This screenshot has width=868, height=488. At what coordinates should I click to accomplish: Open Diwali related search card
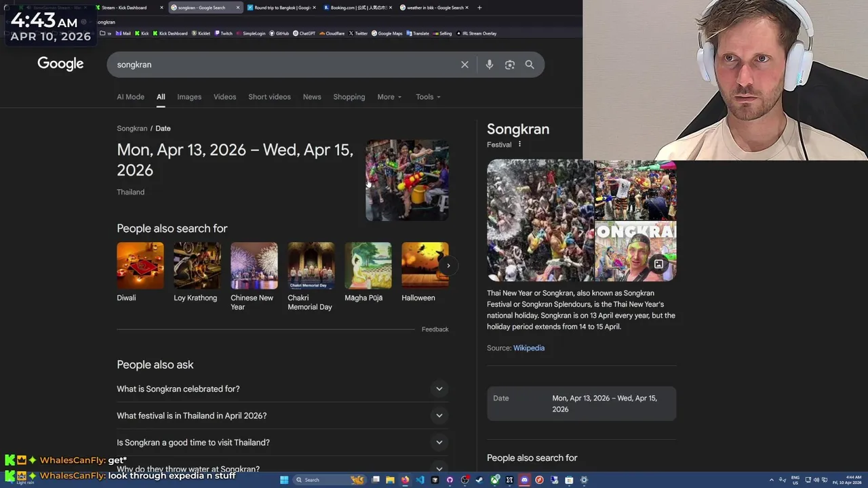click(x=140, y=272)
